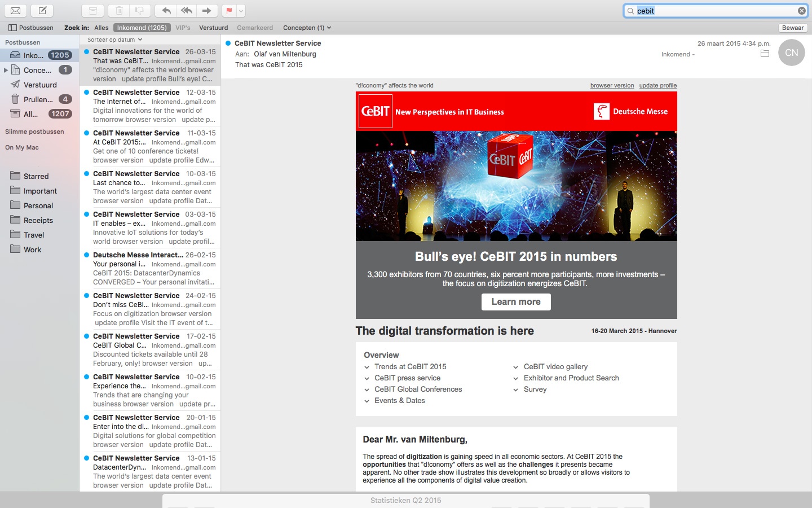This screenshot has width=812, height=508.
Task: Open the flag color dropdown arrow
Action: (x=241, y=10)
